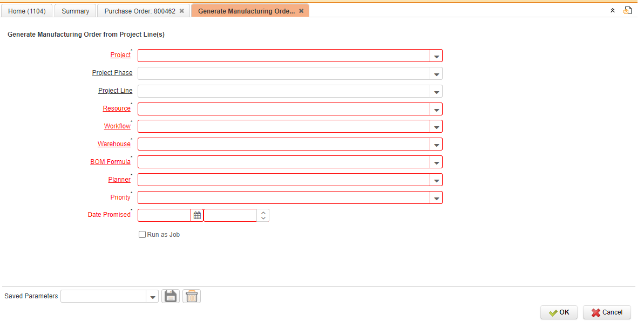The height and width of the screenshot is (328, 644).
Task: Expand the Planner dropdown list
Action: (x=436, y=180)
